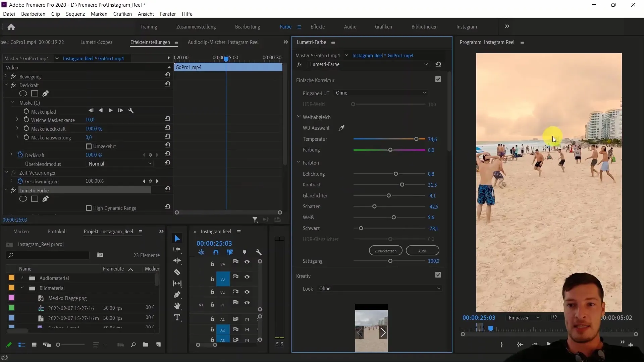This screenshot has width=644, height=362.
Task: Open Einpassen zoom level dropdown
Action: pyautogui.click(x=524, y=318)
